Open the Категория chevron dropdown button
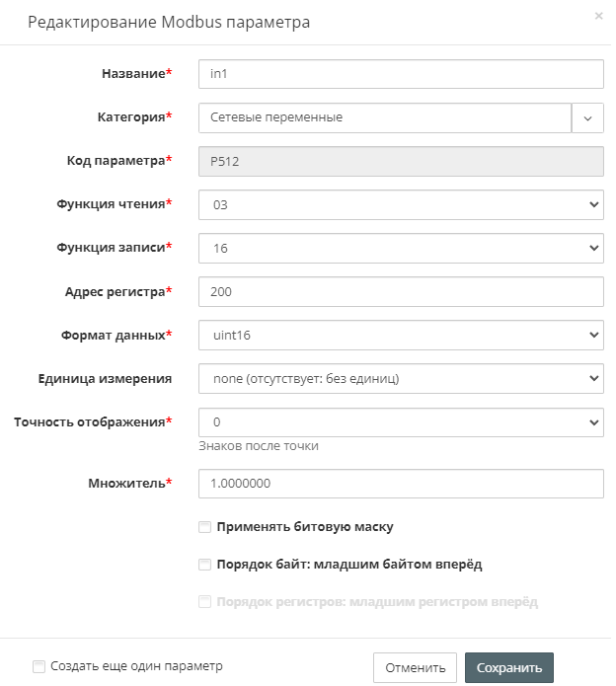The width and height of the screenshot is (616, 686). (x=587, y=117)
